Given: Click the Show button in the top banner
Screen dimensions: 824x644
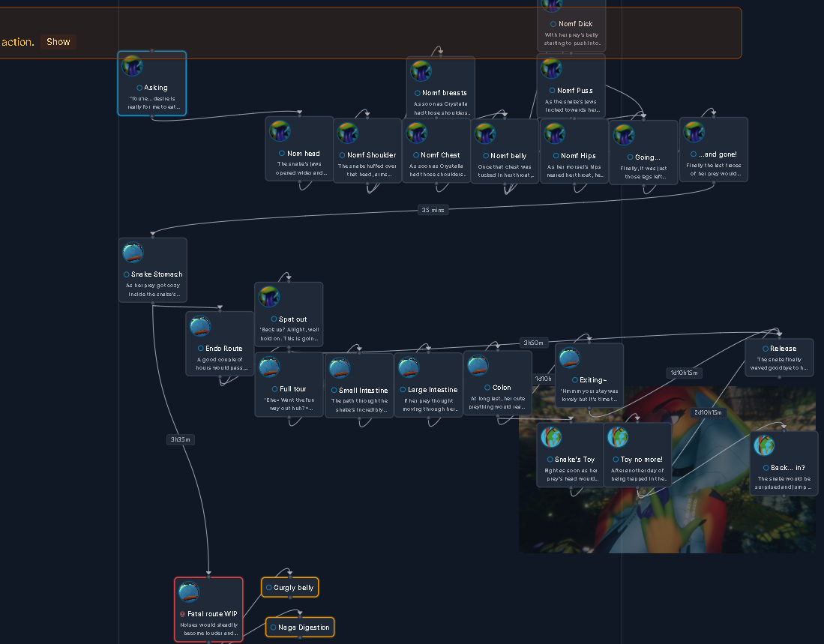Looking at the screenshot, I should tap(58, 42).
